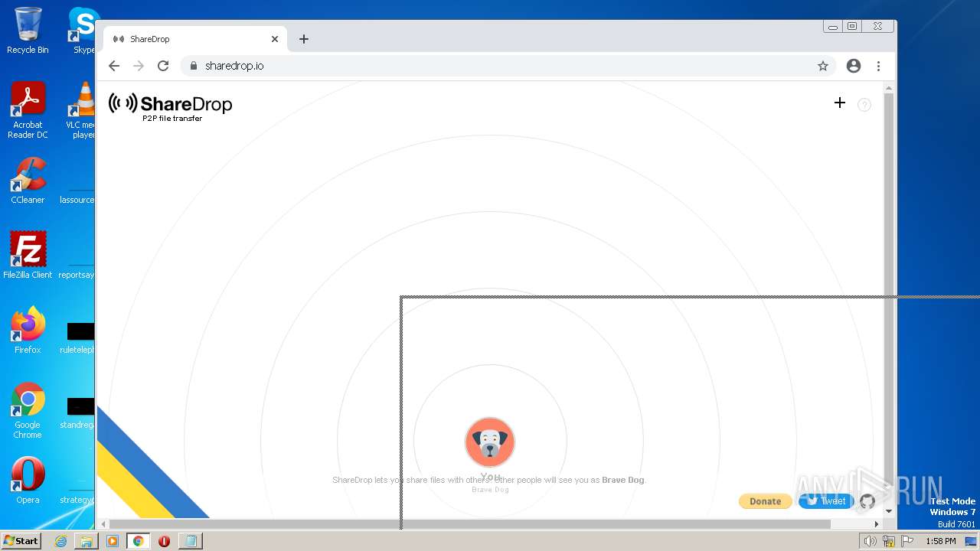Image resolution: width=980 pixels, height=551 pixels.
Task: Open Acrobat Reader DC desktop icon
Action: 28,111
